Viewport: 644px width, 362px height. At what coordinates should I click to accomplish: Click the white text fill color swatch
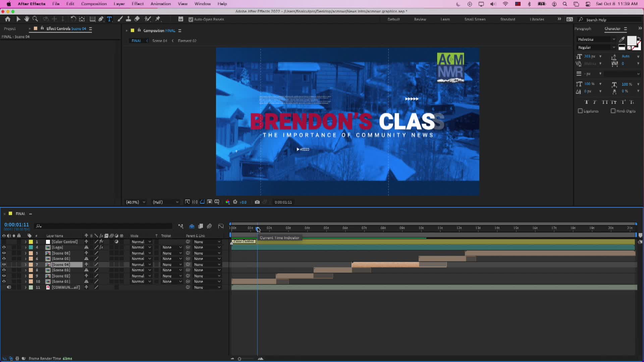(x=632, y=41)
